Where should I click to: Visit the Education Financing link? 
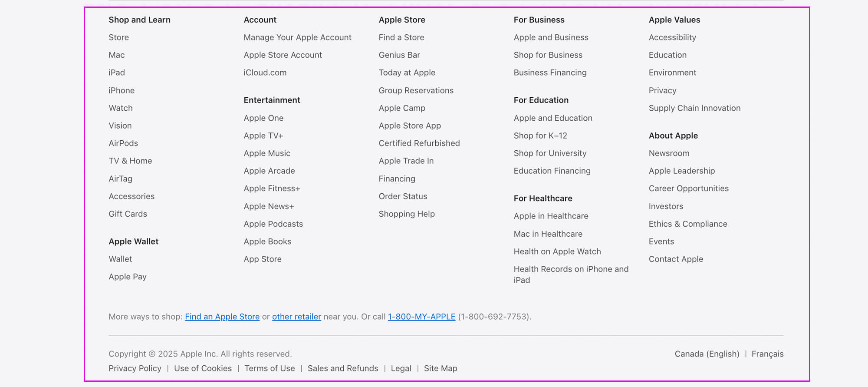[x=552, y=171]
